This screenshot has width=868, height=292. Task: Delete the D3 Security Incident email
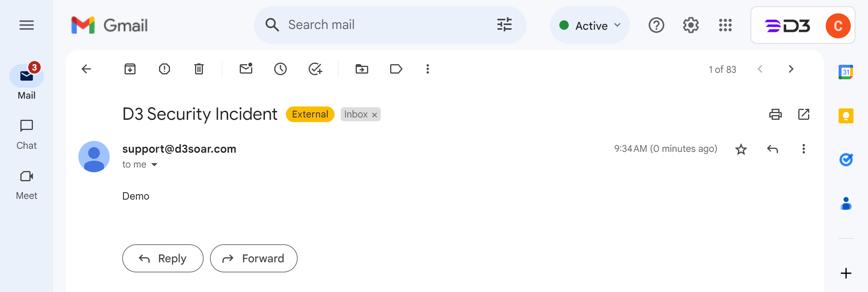click(x=199, y=69)
